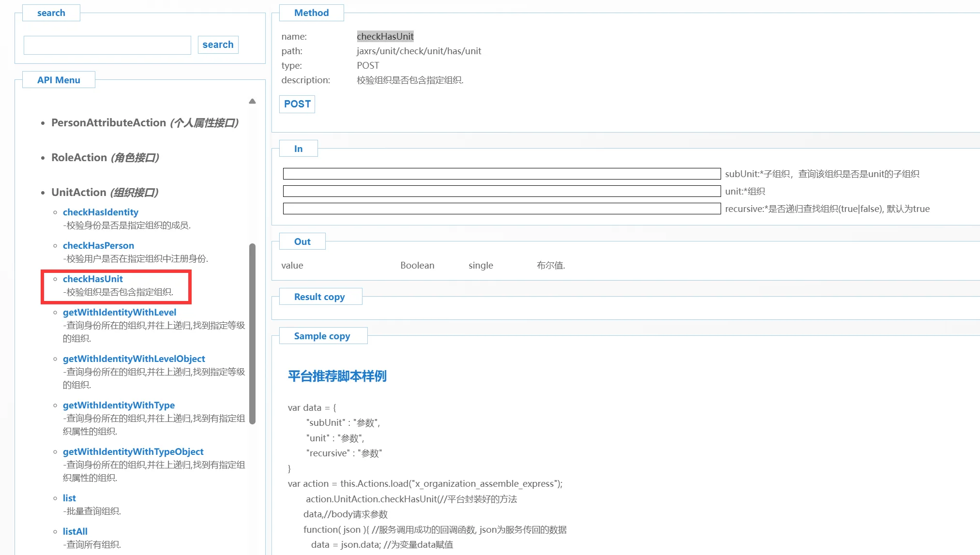980x555 pixels.
Task: Open the listAll API link
Action: pyautogui.click(x=75, y=531)
